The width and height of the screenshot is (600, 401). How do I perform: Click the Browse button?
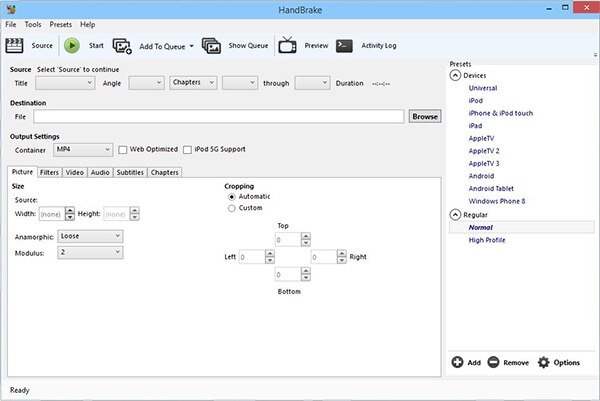click(x=425, y=116)
